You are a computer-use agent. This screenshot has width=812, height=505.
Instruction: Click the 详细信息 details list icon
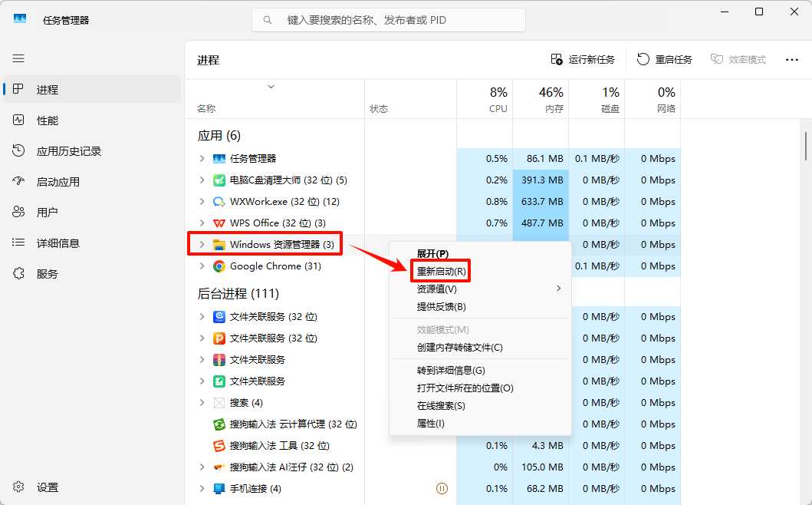click(18, 243)
